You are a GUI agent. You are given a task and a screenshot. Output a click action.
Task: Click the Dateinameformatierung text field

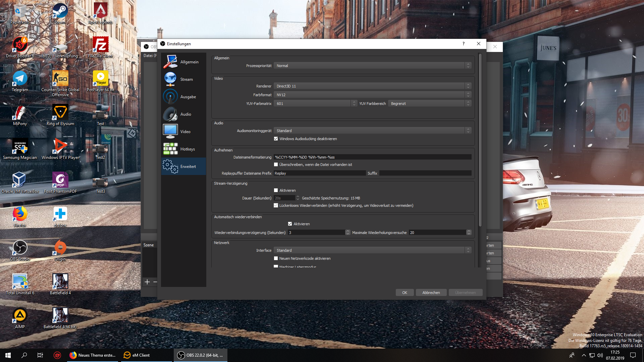pyautogui.click(x=372, y=157)
